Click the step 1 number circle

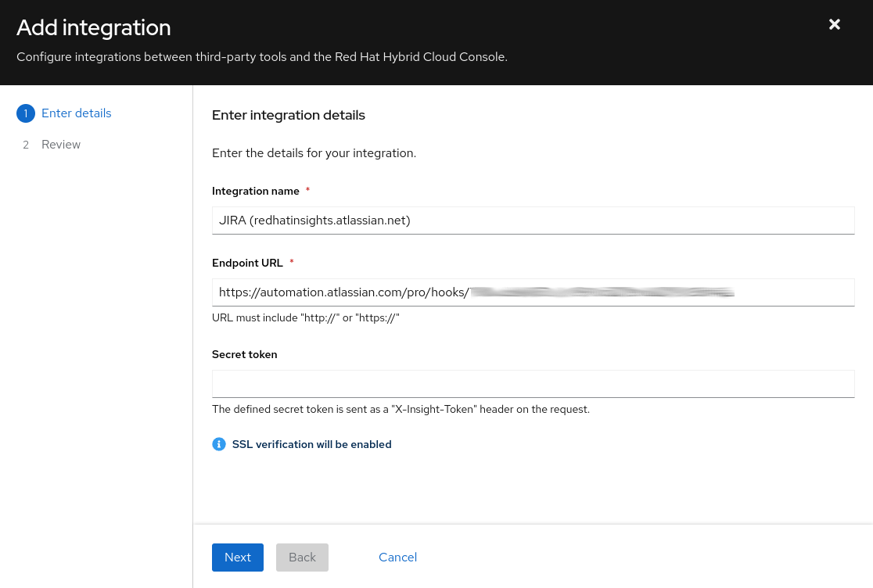click(25, 113)
